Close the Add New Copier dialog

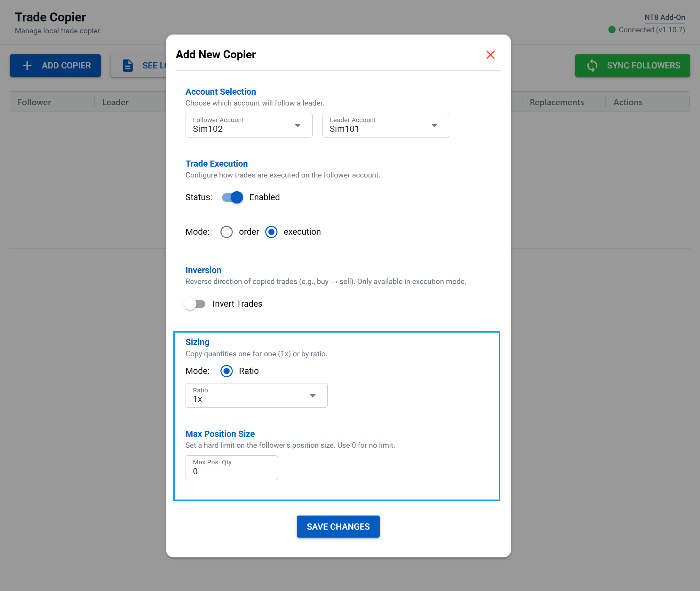pyautogui.click(x=490, y=55)
